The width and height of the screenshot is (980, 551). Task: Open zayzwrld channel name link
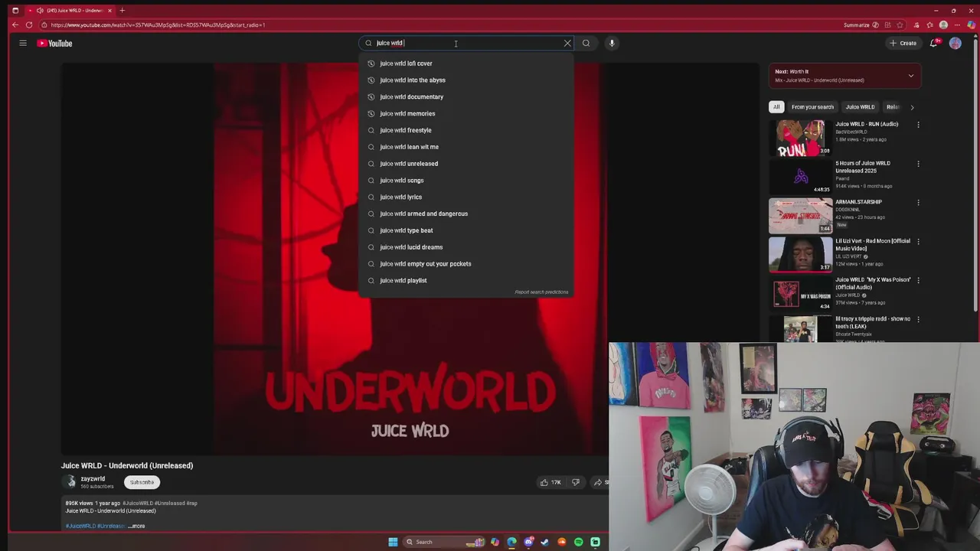tap(93, 479)
